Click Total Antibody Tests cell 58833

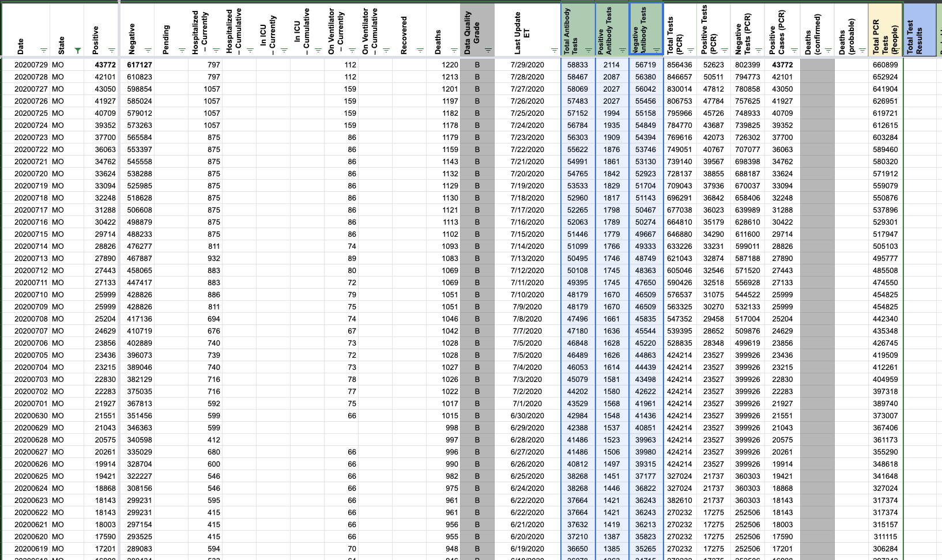(x=578, y=65)
